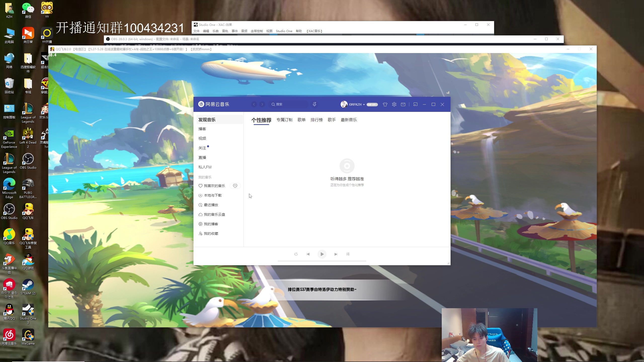Open the skin theme shirt icon
This screenshot has width=644, height=362.
click(385, 104)
